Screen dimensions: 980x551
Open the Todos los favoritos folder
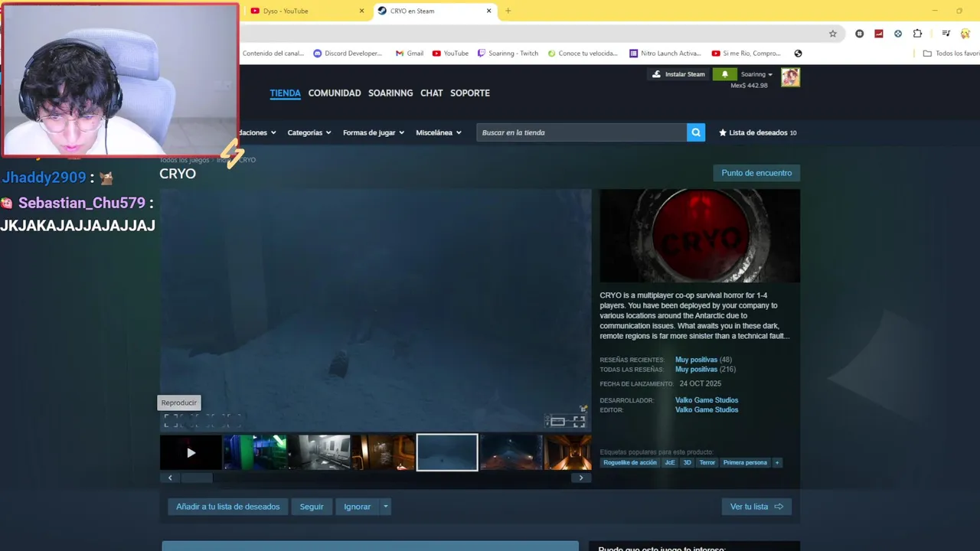tap(951, 54)
